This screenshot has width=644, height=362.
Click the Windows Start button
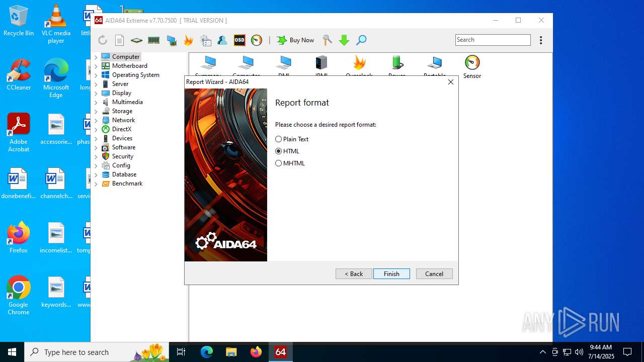(12, 352)
